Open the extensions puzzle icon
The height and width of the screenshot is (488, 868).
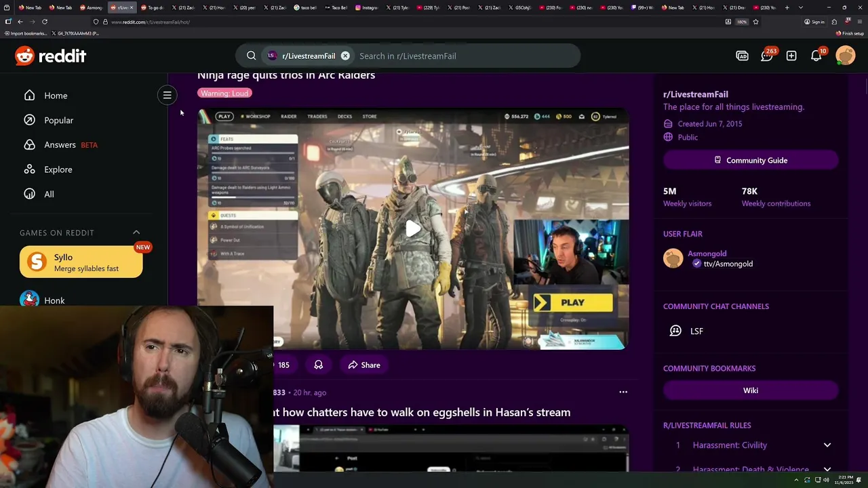coord(834,22)
